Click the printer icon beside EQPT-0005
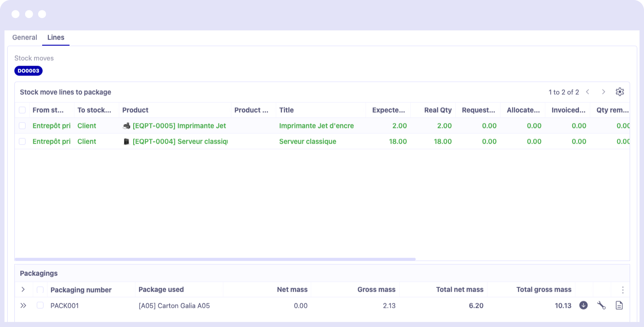Image resolution: width=644 pixels, height=327 pixels. click(126, 126)
